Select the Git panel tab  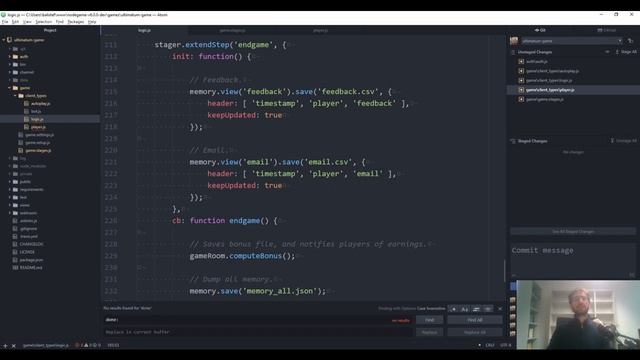point(540,30)
